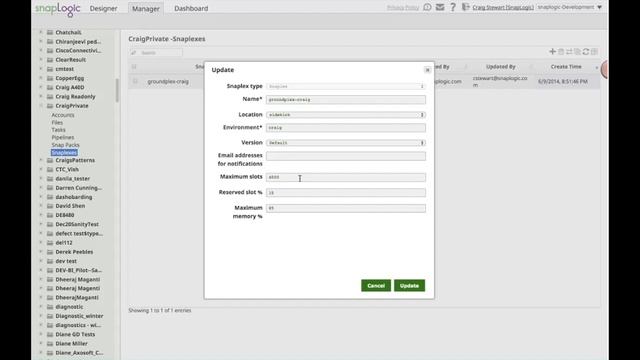Open Snap Packs under CraigPrivate
640x360 pixels.
(x=65, y=145)
